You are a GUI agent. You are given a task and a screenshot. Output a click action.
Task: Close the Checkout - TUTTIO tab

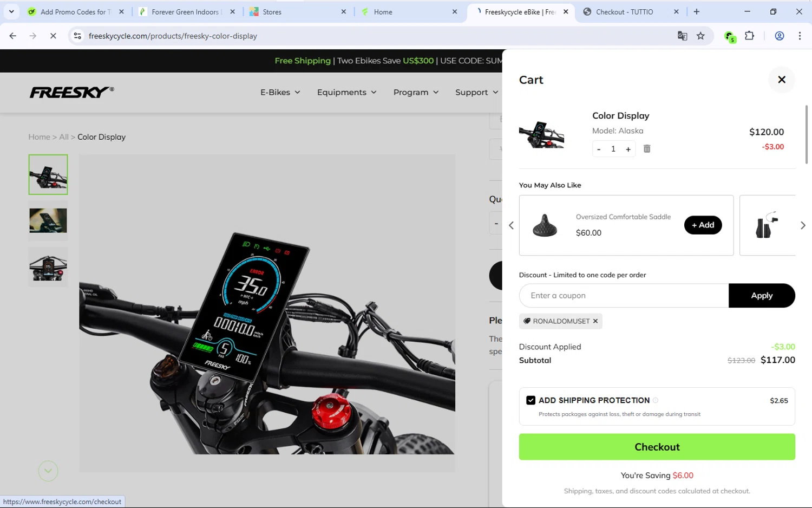(676, 12)
